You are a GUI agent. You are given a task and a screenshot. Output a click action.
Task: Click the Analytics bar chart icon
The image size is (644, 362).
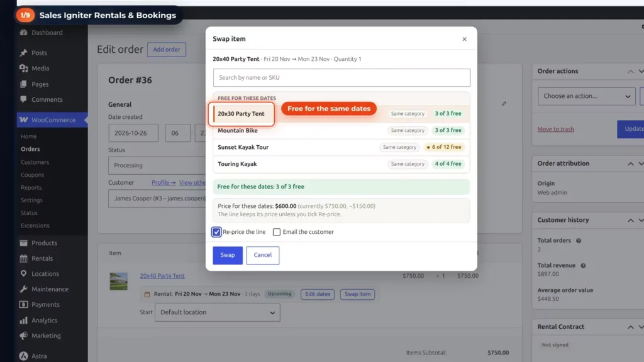24,320
